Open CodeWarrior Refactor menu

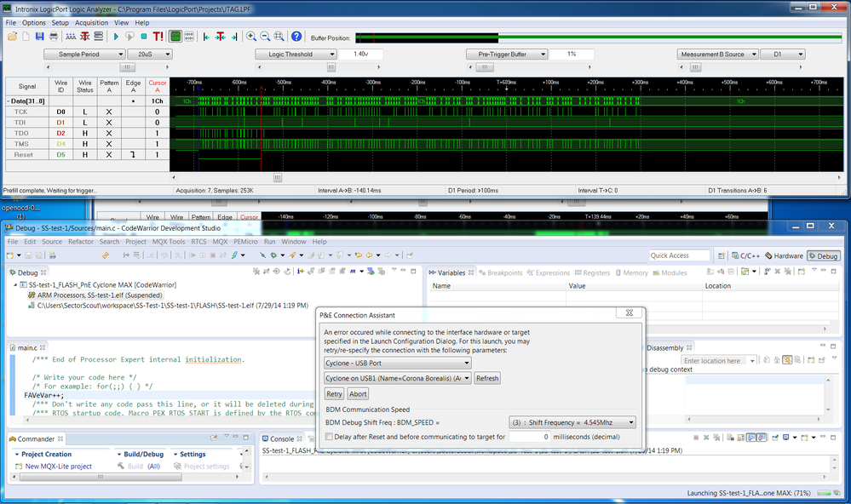tap(81, 242)
